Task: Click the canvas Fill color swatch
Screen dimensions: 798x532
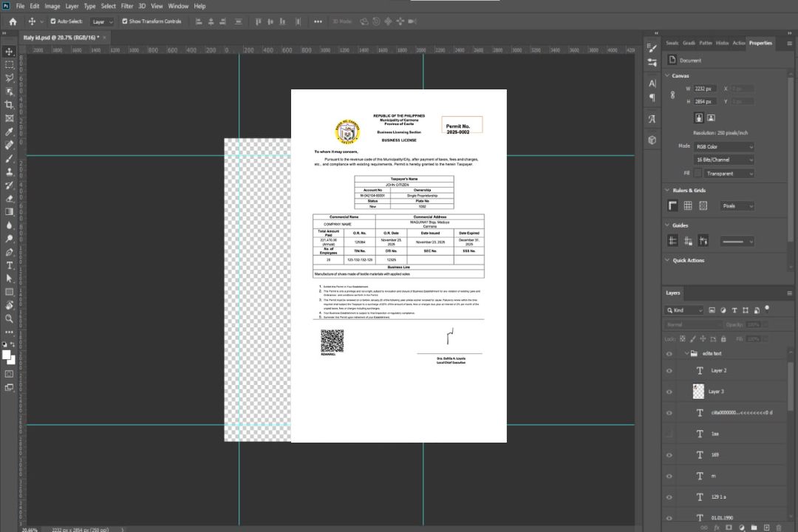Action: click(698, 174)
